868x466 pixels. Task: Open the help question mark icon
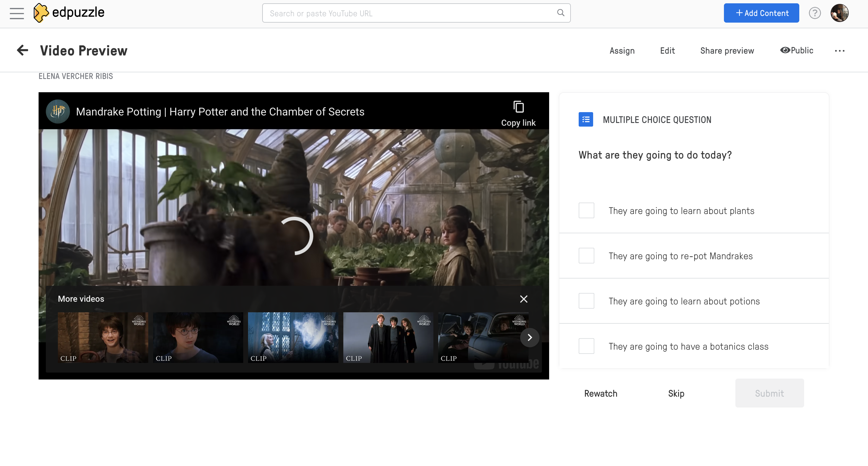click(x=814, y=13)
